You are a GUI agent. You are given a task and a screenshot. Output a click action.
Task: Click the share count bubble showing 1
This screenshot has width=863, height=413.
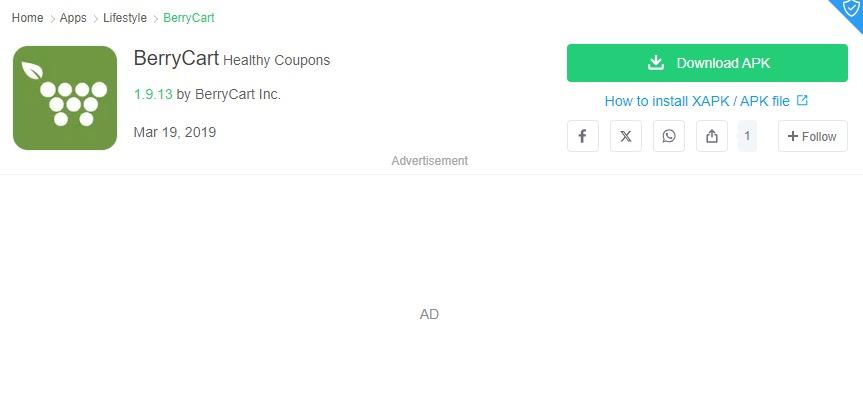coord(747,135)
